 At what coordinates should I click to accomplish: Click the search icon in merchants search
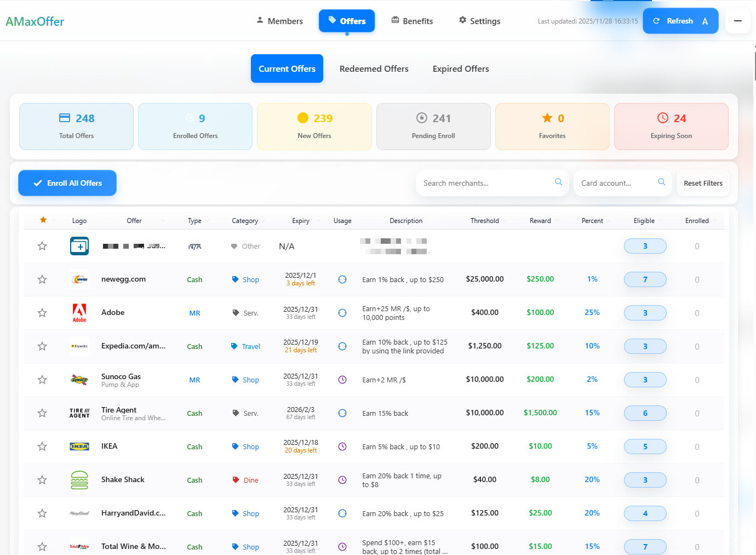[558, 182]
